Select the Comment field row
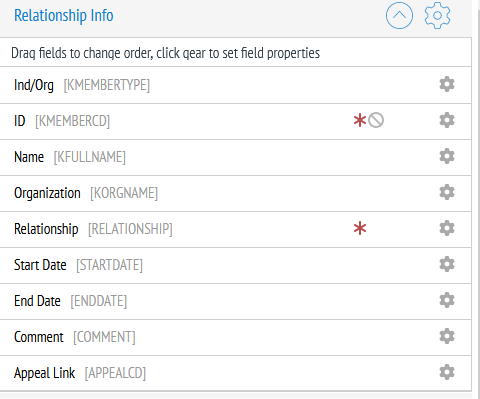Screen dimensions: 480x399 coord(236,337)
